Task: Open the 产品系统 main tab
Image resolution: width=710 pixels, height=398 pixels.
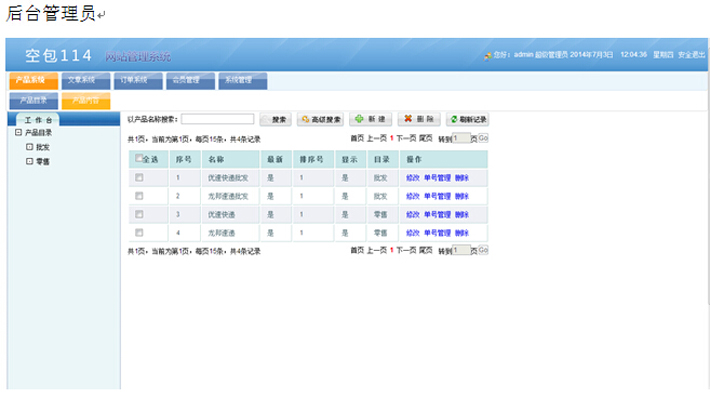Action: (34, 81)
